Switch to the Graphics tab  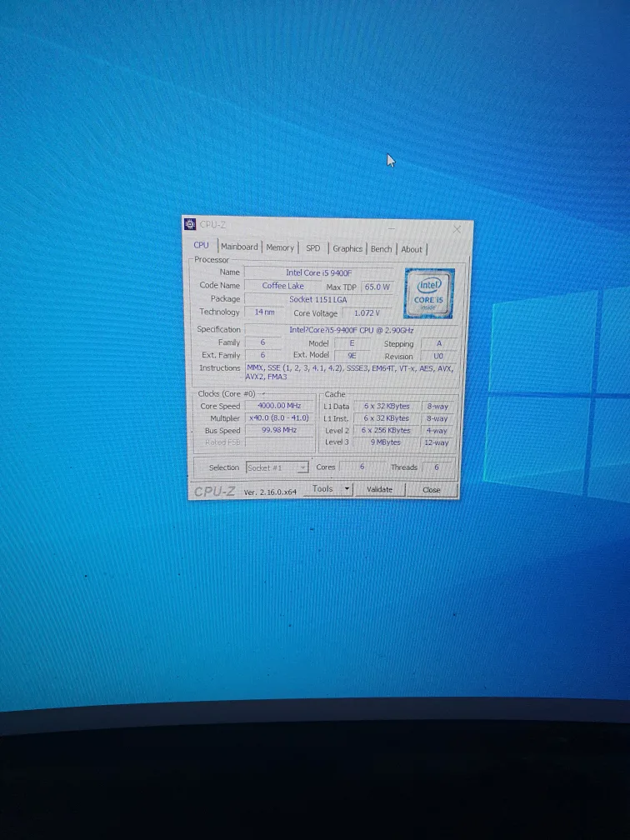pyautogui.click(x=347, y=248)
